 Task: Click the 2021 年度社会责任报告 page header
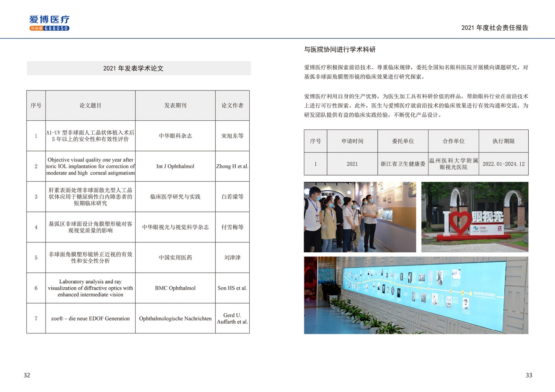click(495, 28)
